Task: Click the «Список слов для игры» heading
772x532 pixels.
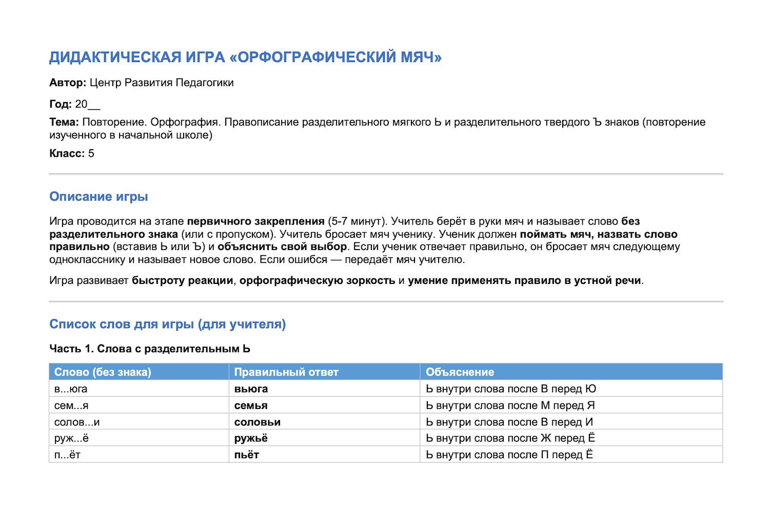Action: (x=167, y=324)
